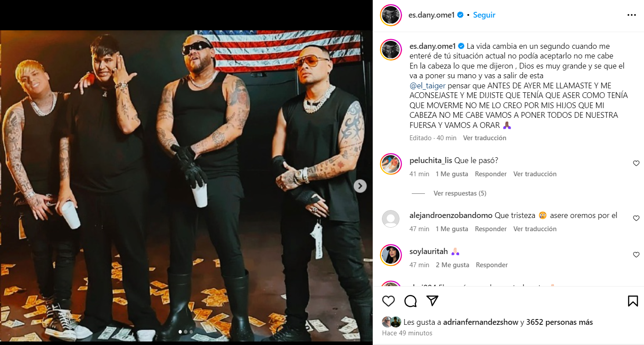644x345 pixels.
Task: Open the comment bubble icon
Action: pos(410,301)
